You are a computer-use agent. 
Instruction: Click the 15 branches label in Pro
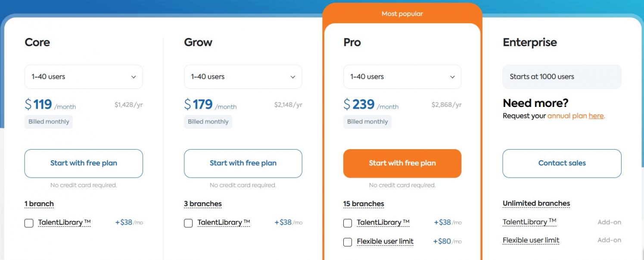tap(364, 204)
